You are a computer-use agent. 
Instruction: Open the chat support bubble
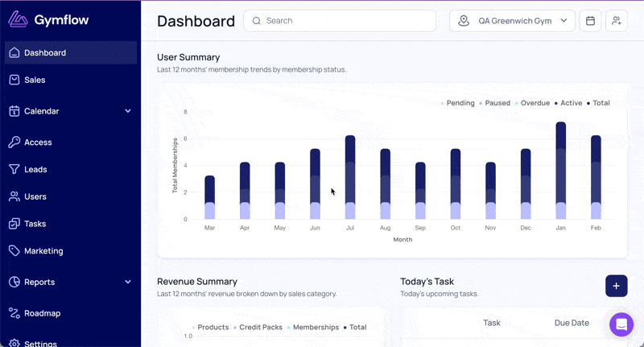[x=621, y=324]
